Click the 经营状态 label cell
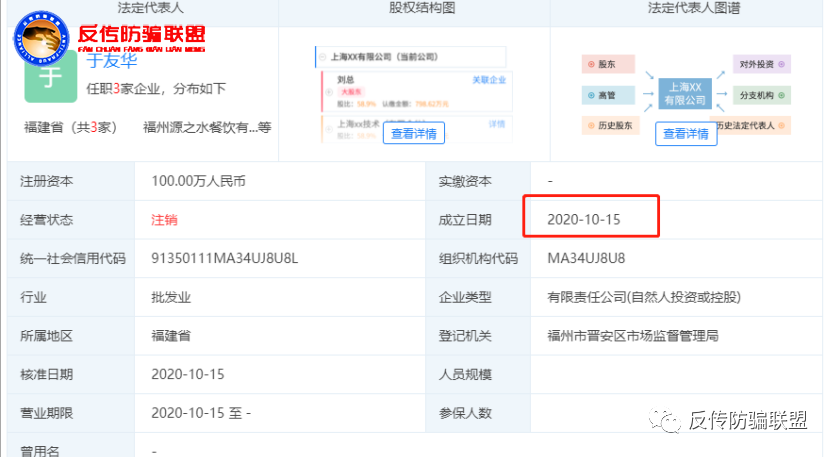 pyautogui.click(x=71, y=220)
